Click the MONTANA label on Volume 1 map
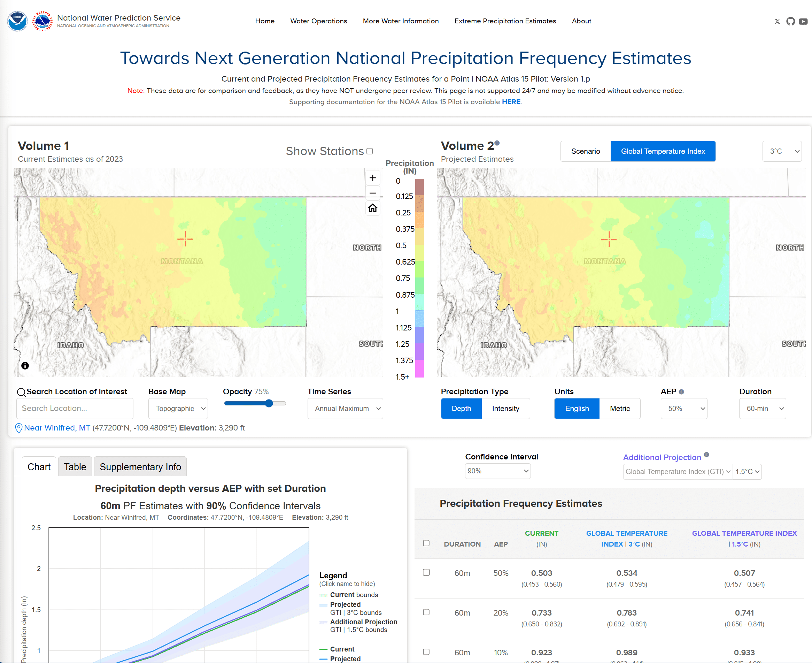Screen dimensions: 812x663 [x=181, y=261]
